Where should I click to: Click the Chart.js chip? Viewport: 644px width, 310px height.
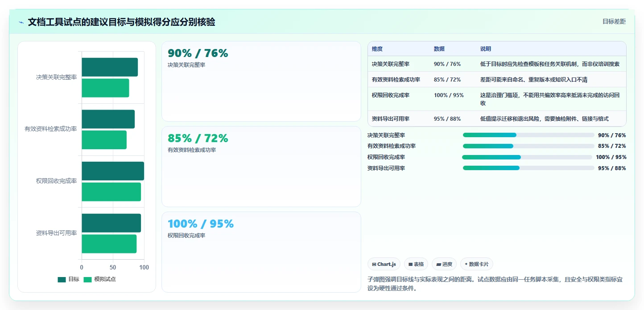coord(384,264)
